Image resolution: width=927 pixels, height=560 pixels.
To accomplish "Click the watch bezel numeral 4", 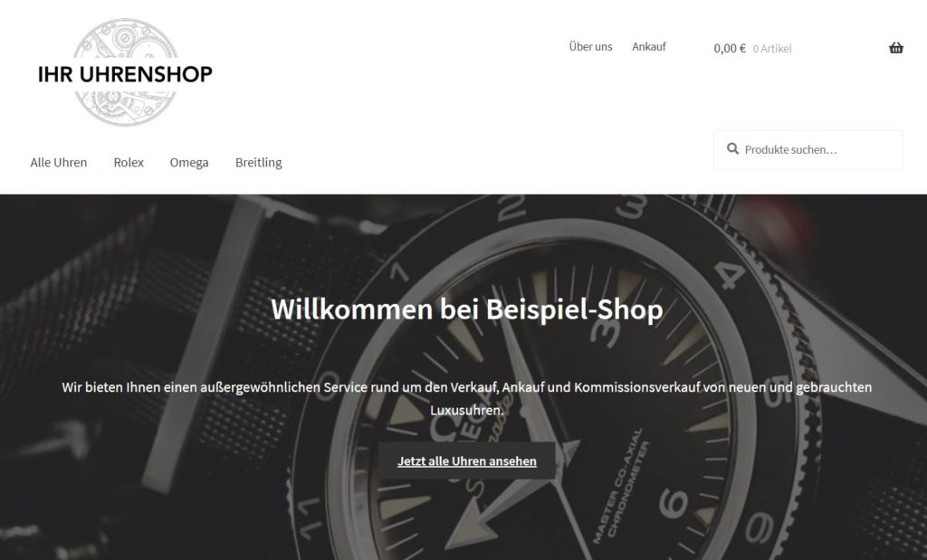I will point(731,277).
